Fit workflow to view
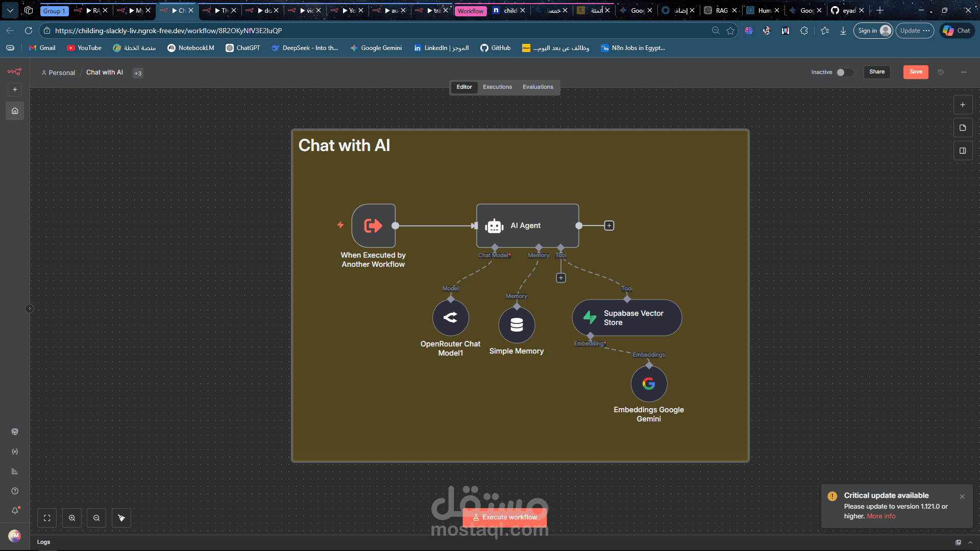The image size is (980, 551). tap(47, 518)
